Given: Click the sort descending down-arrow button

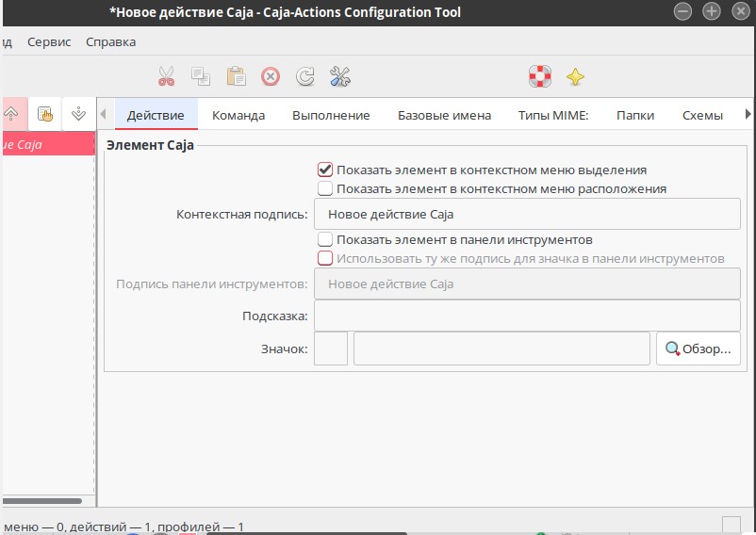Looking at the screenshot, I should point(78,114).
